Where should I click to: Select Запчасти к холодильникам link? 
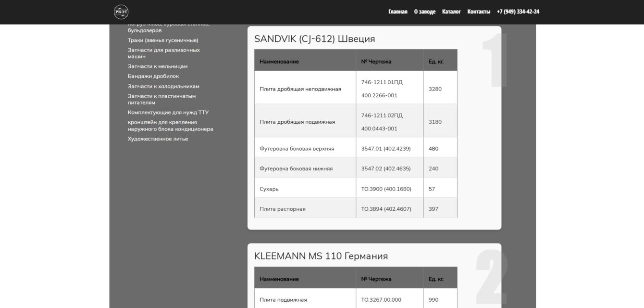click(x=163, y=87)
